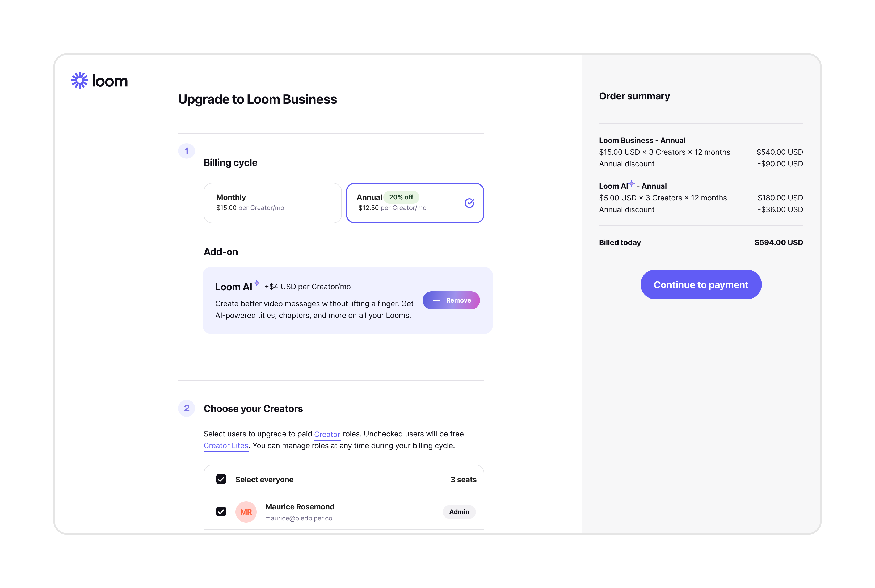Viewport: 875px width, 588px height.
Task: Click the Loom logo
Action: pos(99,80)
